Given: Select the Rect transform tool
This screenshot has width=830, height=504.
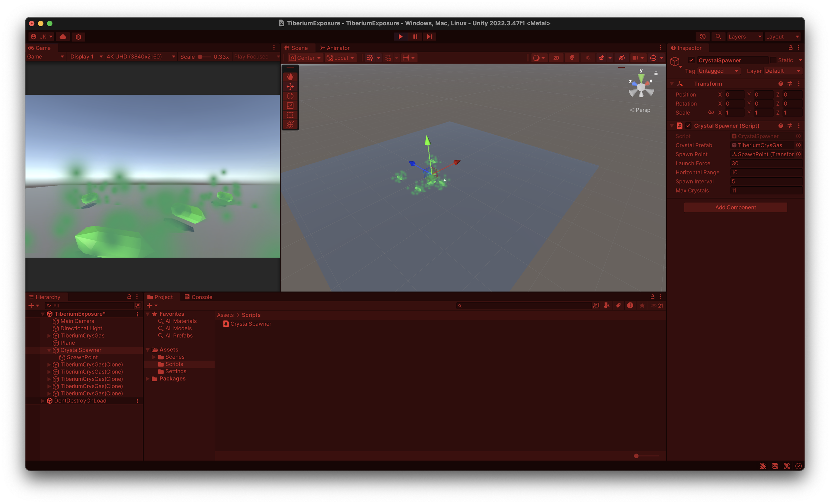Looking at the screenshot, I should 290,115.
